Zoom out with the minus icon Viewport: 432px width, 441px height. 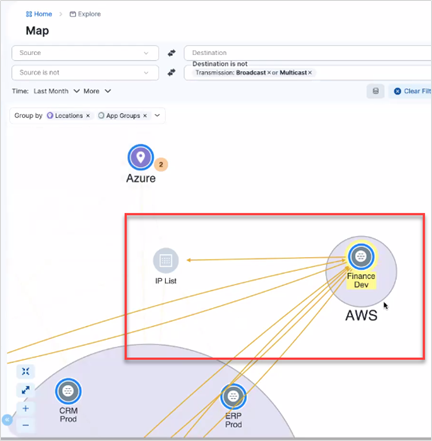pyautogui.click(x=26, y=425)
